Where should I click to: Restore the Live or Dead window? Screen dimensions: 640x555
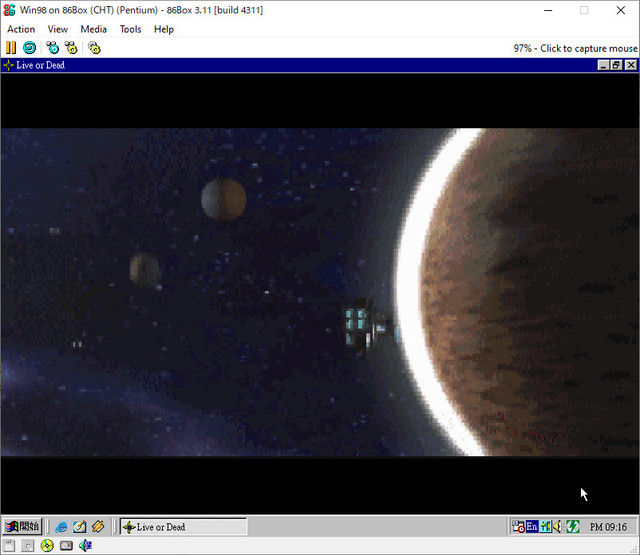pos(616,65)
